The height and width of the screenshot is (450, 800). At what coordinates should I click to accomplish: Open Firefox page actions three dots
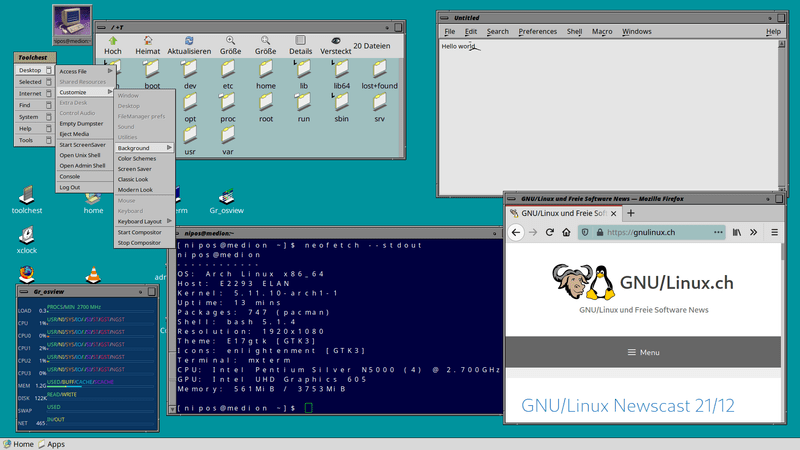click(718, 232)
